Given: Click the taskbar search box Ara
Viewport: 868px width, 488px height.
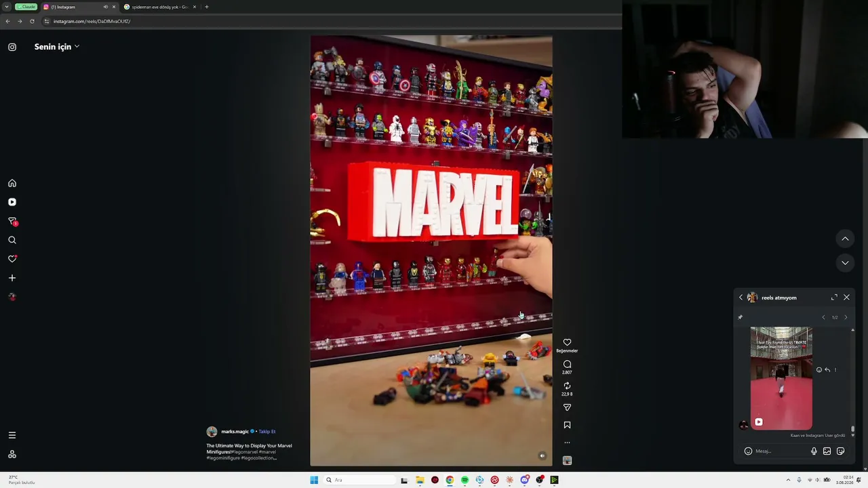Looking at the screenshot, I should 359,480.
